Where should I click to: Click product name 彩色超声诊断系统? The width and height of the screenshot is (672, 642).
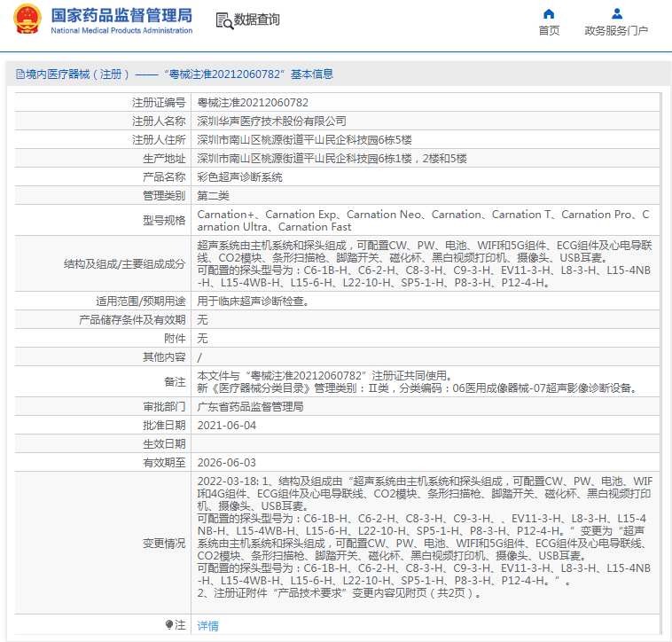tap(239, 177)
